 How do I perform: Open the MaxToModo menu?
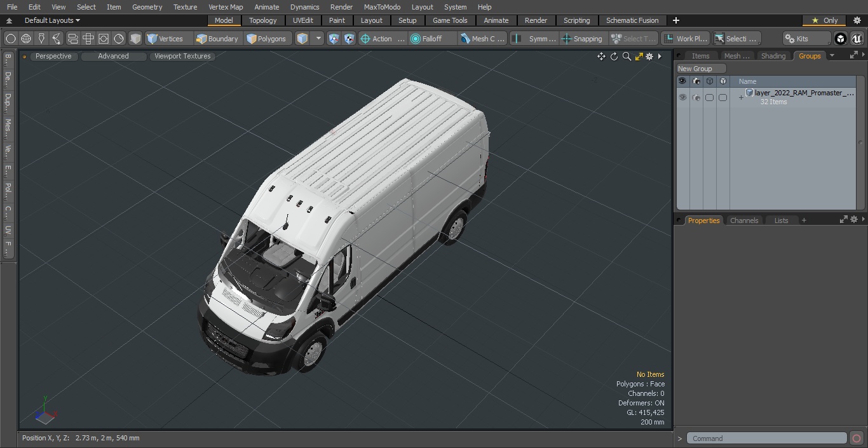(382, 7)
